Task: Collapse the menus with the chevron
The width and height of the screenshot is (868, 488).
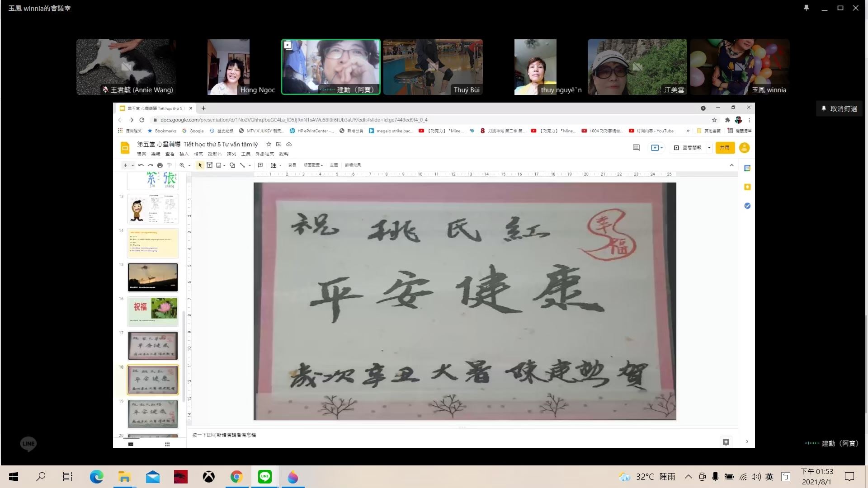Action: pos(731,165)
